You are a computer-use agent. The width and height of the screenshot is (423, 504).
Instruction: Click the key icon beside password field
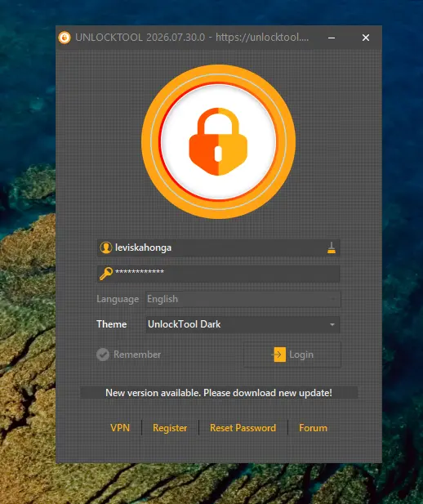106,274
